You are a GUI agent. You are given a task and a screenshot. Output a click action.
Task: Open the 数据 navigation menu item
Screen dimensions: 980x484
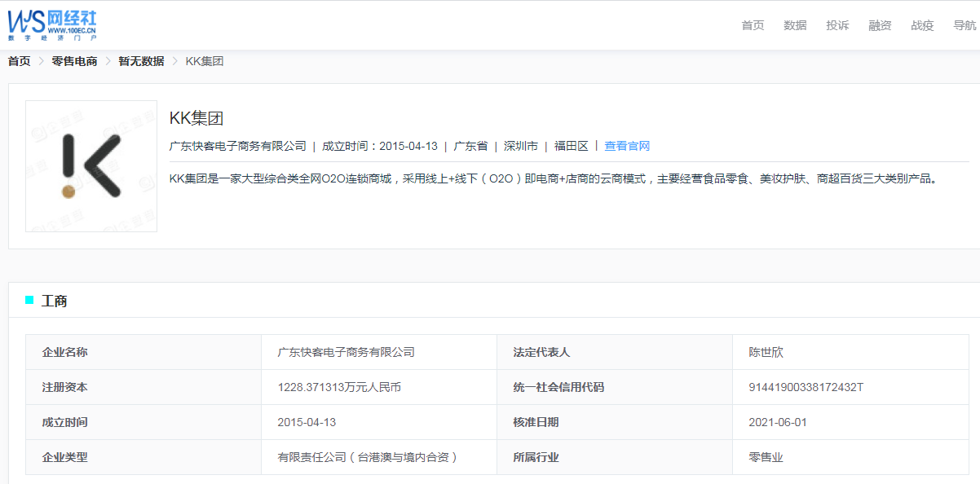795,25
